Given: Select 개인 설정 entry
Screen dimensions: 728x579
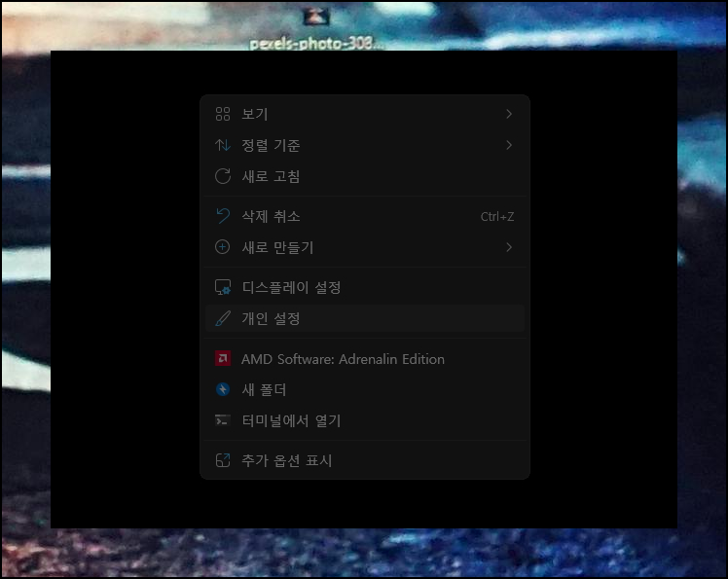Looking at the screenshot, I should (365, 318).
